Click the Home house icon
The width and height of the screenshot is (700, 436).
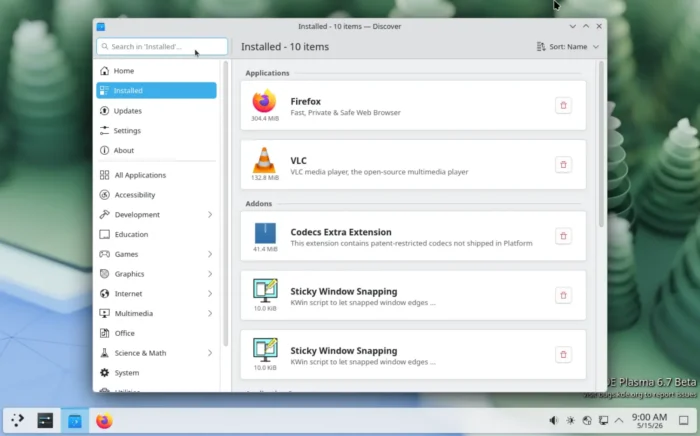[x=104, y=71]
